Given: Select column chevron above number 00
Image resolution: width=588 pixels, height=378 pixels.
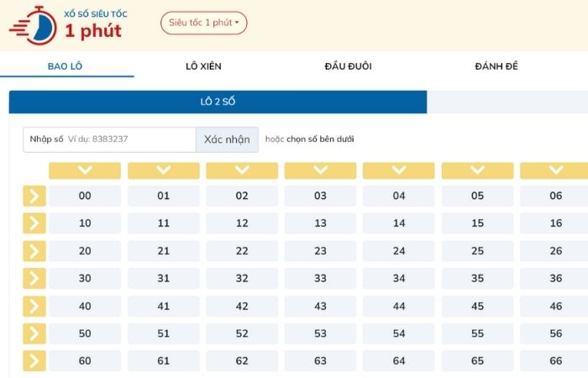Looking at the screenshot, I should [85, 171].
